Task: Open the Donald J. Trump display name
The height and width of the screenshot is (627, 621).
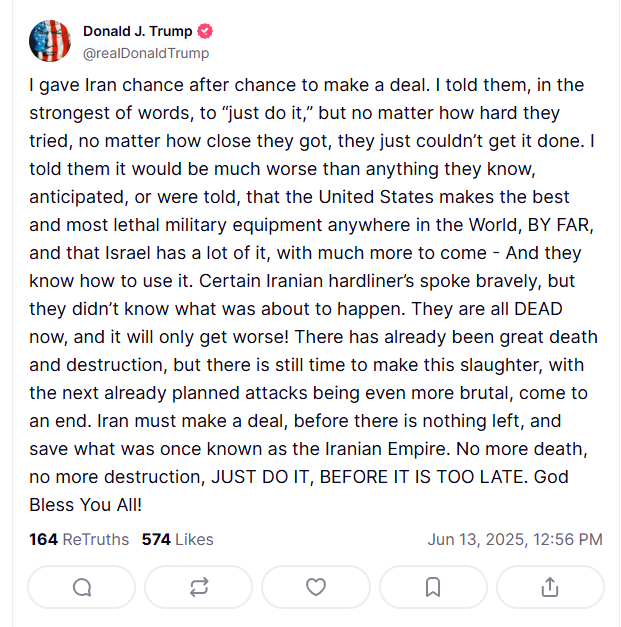Action: click(138, 31)
